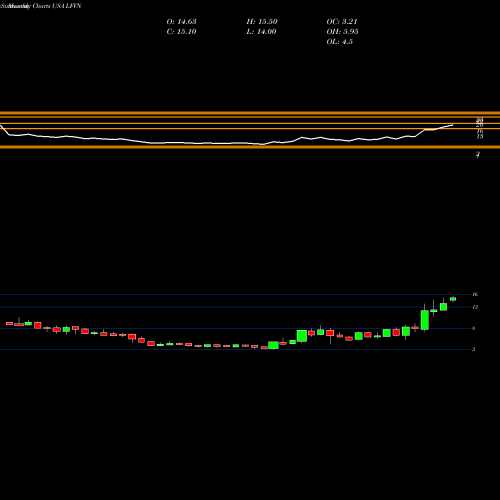Click the high value 'H: 15.50'

(x=262, y=22)
